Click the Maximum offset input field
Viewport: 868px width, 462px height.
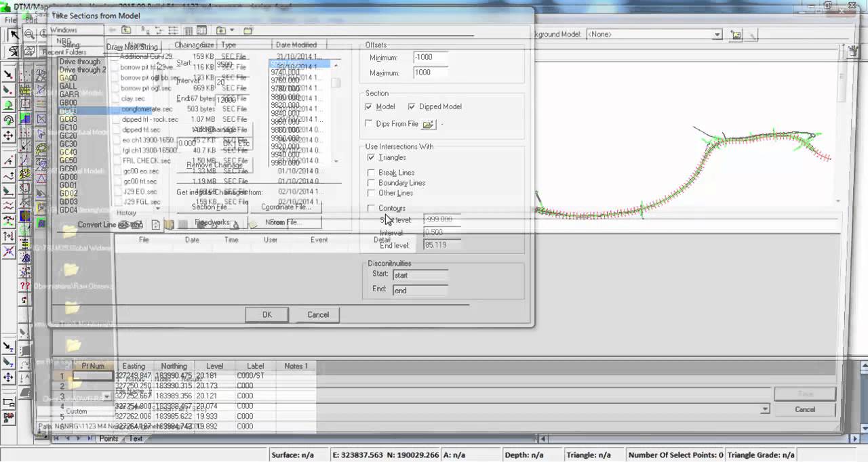point(431,72)
